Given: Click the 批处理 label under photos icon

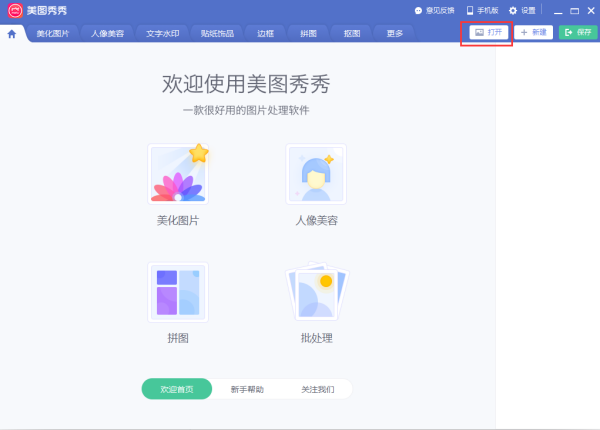Looking at the screenshot, I should click(x=316, y=338).
